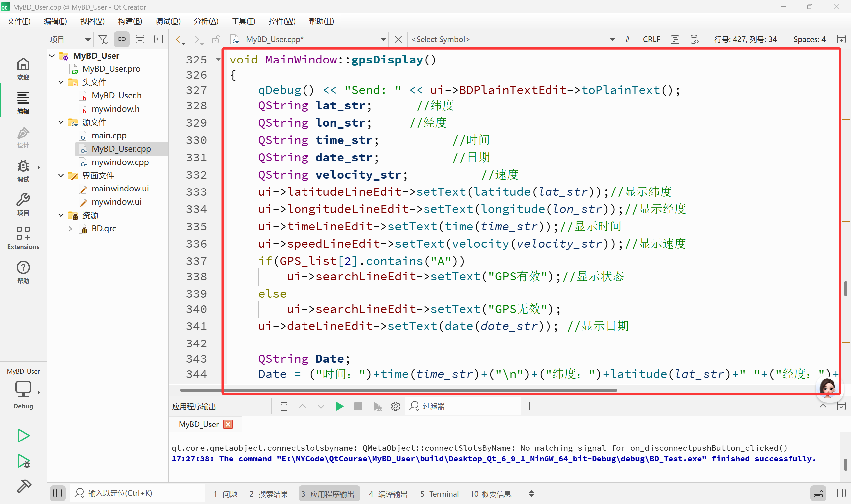Stop the running program in output pane
Image resolution: width=851 pixels, height=504 pixels.
358,406
